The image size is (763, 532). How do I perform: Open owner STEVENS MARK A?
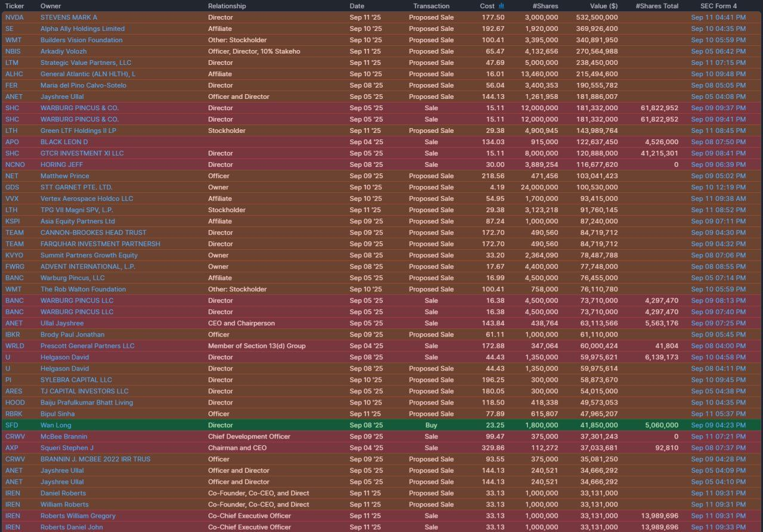(69, 17)
